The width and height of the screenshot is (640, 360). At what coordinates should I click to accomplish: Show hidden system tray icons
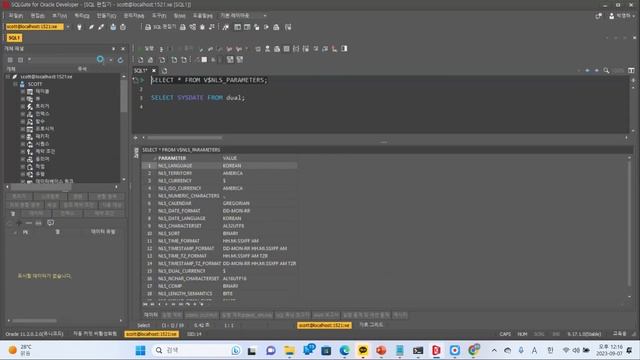(x=494, y=350)
